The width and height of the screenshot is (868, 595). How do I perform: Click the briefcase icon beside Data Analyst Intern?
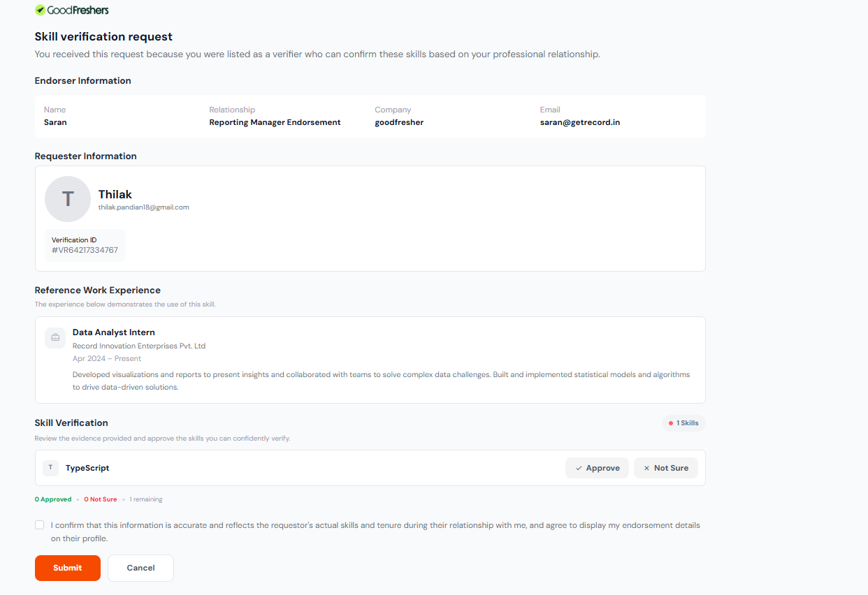pos(55,338)
